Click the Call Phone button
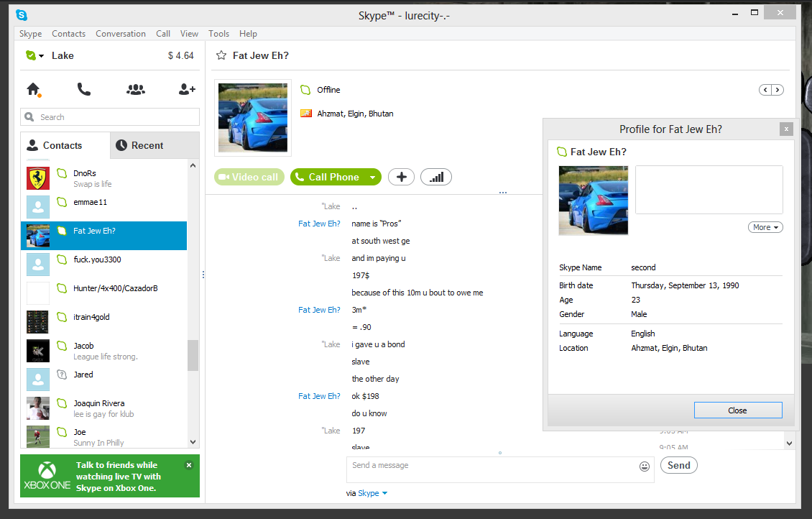 click(328, 177)
